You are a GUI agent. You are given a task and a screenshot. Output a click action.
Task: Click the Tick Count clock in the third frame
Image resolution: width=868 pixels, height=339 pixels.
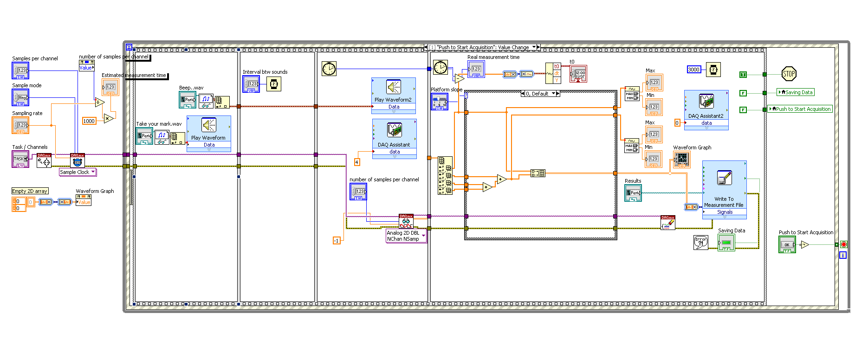(x=329, y=69)
